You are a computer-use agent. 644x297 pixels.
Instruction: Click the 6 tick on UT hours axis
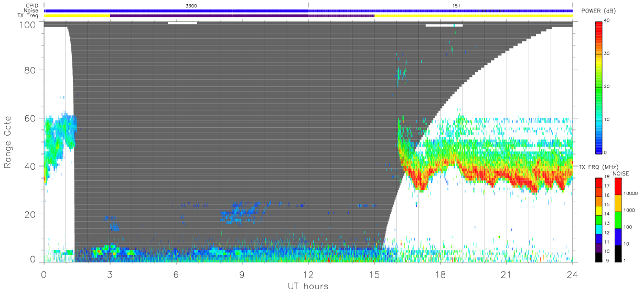coord(176,274)
